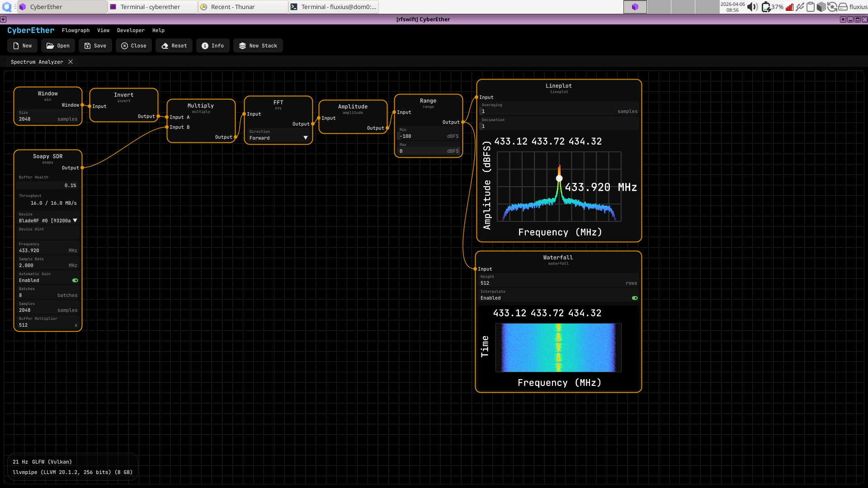Switch to Terminal - cyberether taskbar window
This screenshot has height=488, width=868.
coord(150,7)
